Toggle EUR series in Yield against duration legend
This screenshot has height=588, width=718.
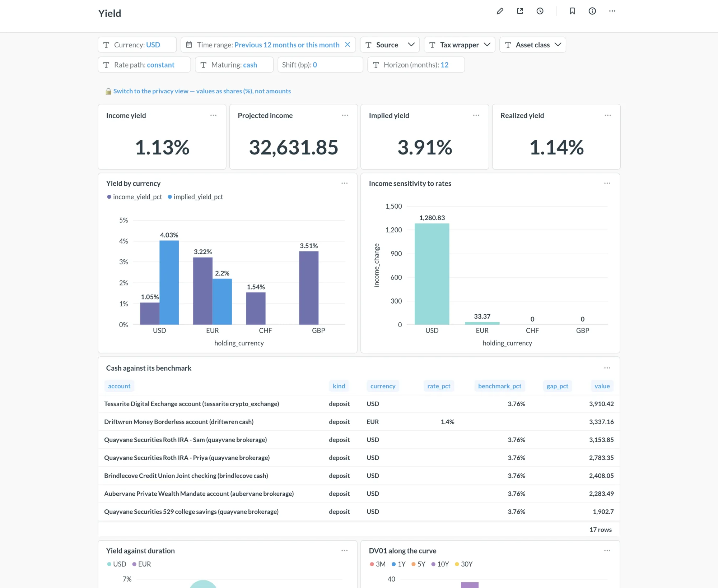coord(142,564)
